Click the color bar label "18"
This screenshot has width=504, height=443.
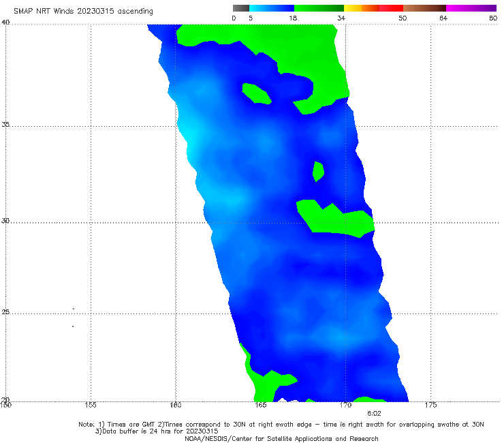click(293, 18)
